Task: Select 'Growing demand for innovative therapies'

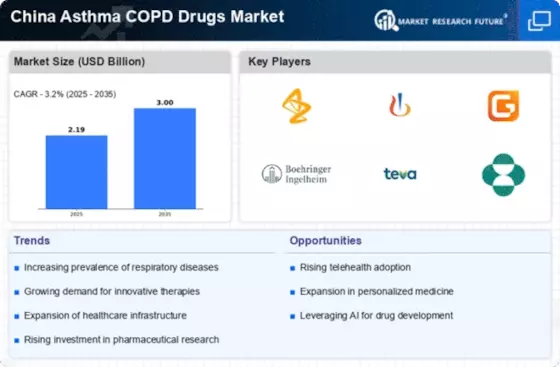Action: tap(112, 292)
